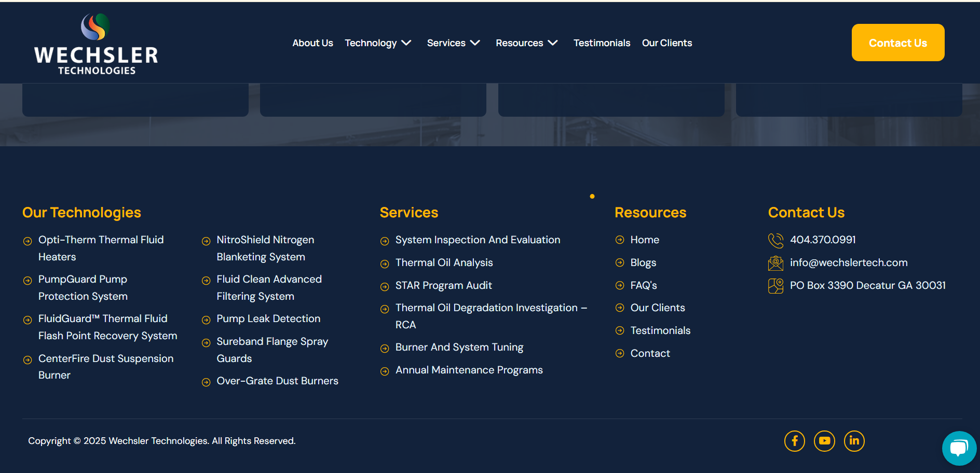980x473 pixels.
Task: Open the YouTube social icon
Action: (x=824, y=441)
